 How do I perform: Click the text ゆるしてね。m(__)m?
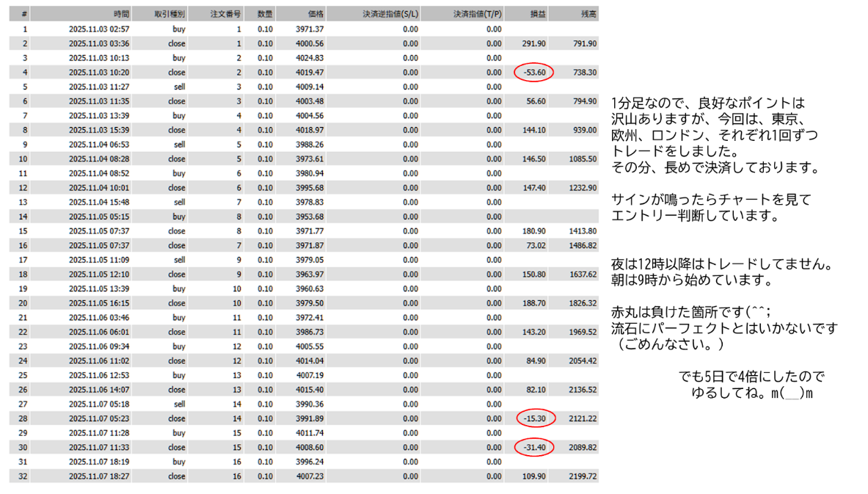pyautogui.click(x=752, y=393)
